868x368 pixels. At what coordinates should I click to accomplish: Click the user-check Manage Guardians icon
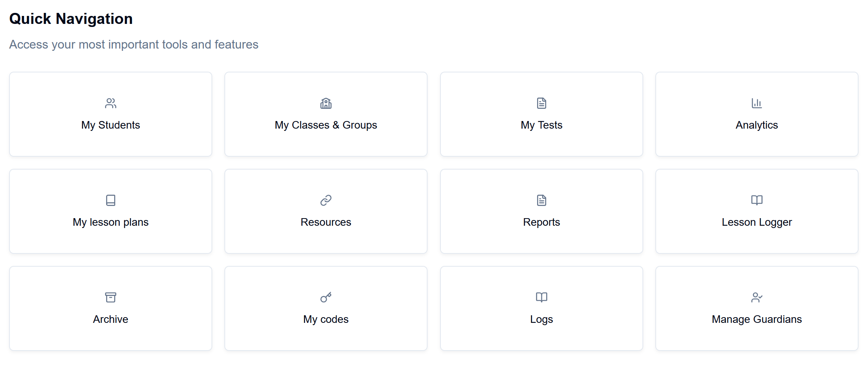coord(757,297)
